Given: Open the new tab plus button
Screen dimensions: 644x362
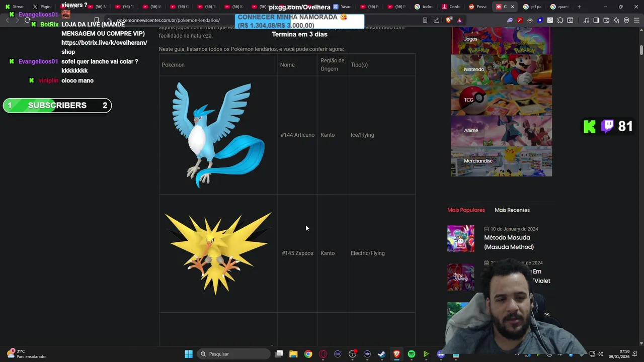Looking at the screenshot, I should point(579,7).
